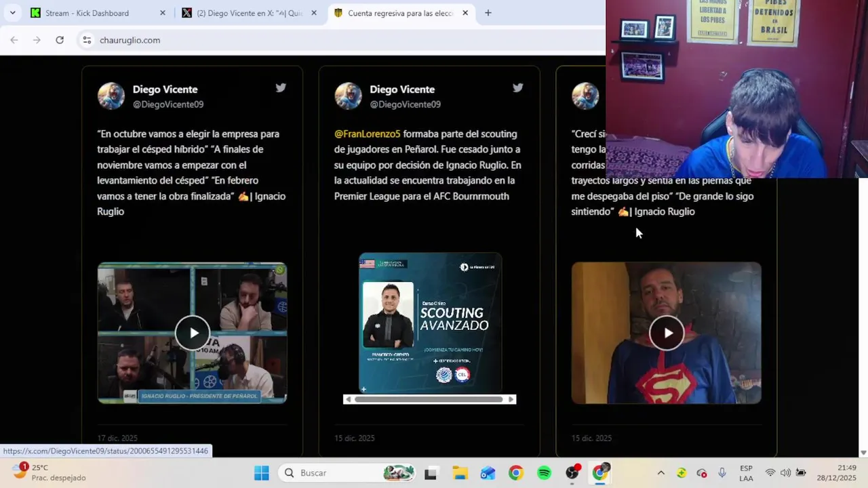Go back to previous page
This screenshot has width=868, height=488.
[x=14, y=40]
